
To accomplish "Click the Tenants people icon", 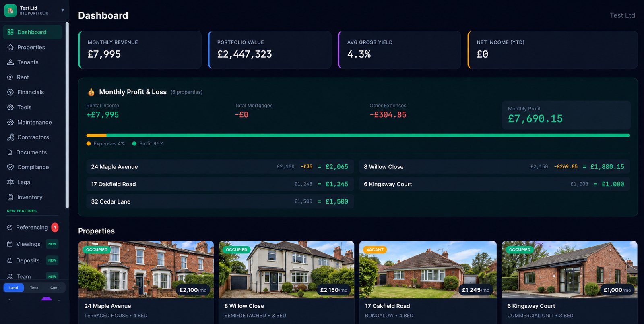I will click(10, 62).
